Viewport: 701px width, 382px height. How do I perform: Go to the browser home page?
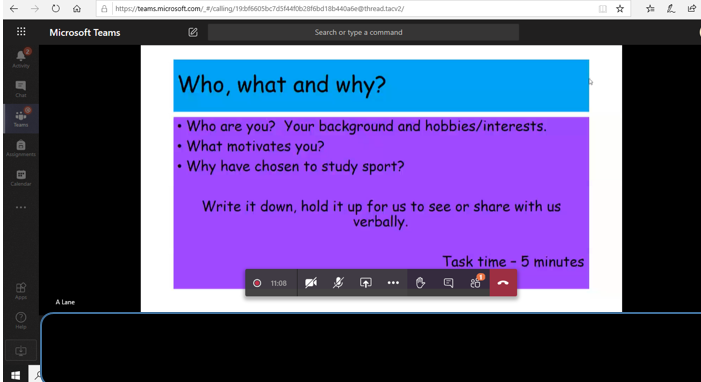pos(77,8)
